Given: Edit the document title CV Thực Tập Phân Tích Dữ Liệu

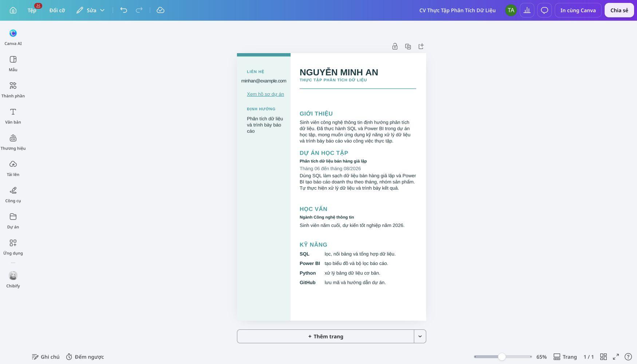Looking at the screenshot, I should (457, 10).
